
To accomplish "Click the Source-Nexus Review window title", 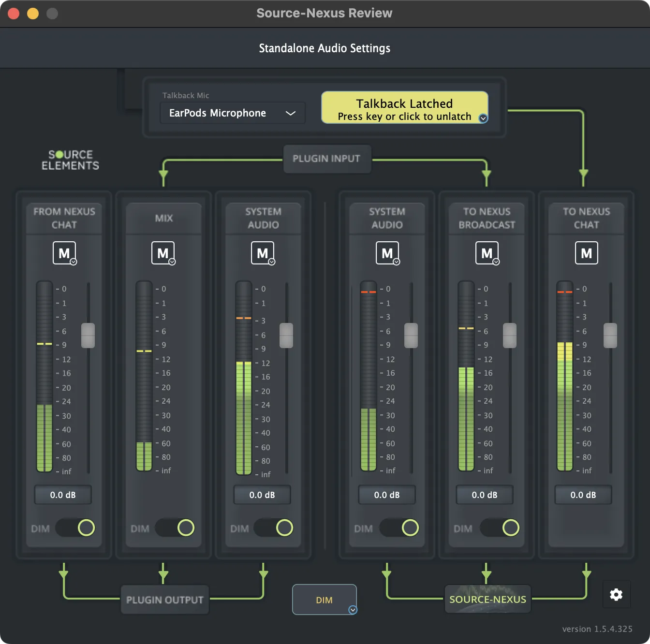I will 325,13.
